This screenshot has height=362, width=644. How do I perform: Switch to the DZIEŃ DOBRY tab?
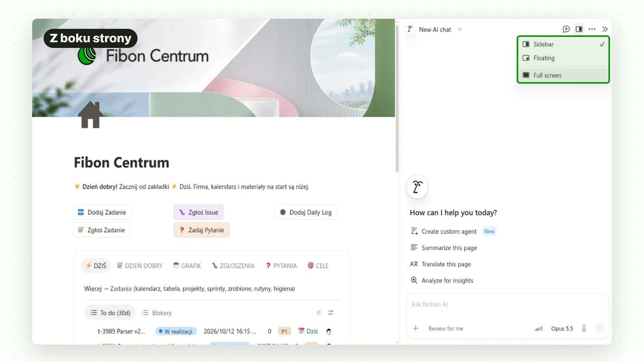pyautogui.click(x=140, y=266)
